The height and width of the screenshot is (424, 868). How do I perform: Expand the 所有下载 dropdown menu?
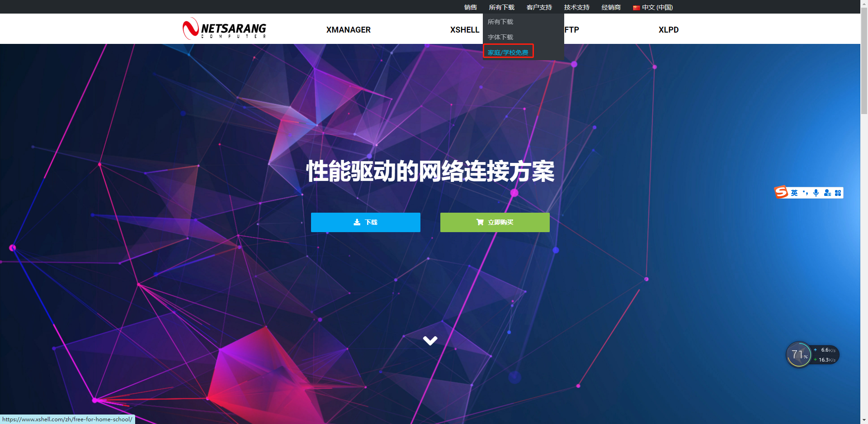tap(501, 7)
